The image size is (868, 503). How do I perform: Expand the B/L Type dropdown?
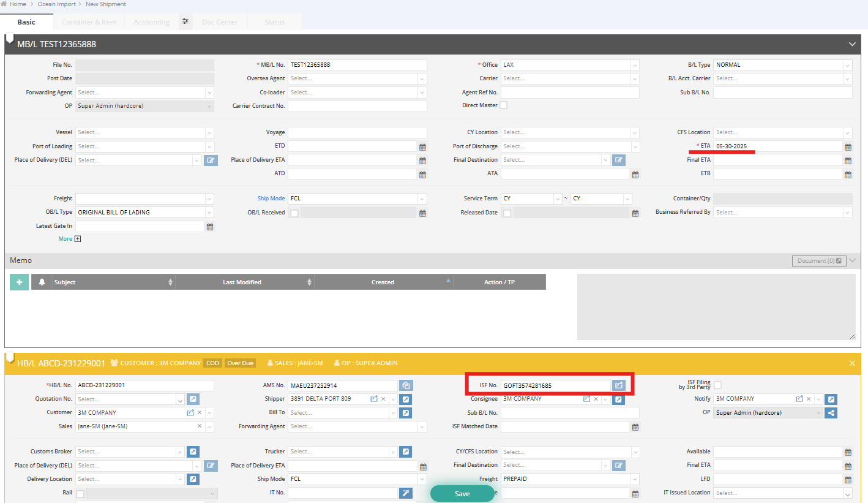click(x=847, y=65)
